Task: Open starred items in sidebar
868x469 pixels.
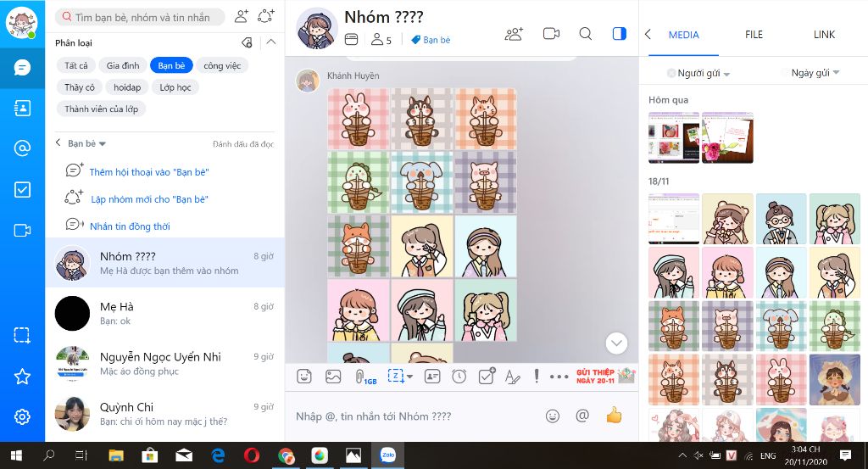Action: [22, 377]
